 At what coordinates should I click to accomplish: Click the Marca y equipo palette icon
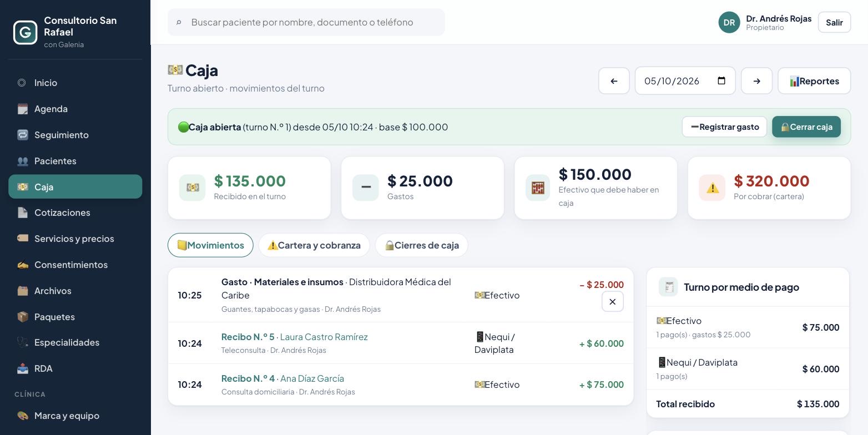pyautogui.click(x=22, y=416)
